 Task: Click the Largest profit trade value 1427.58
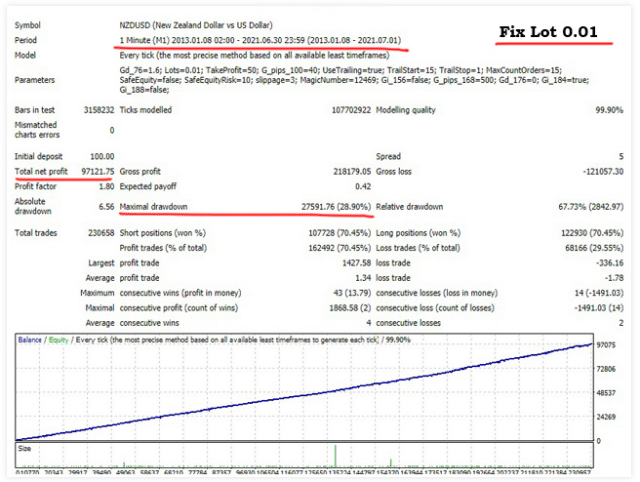[356, 263]
